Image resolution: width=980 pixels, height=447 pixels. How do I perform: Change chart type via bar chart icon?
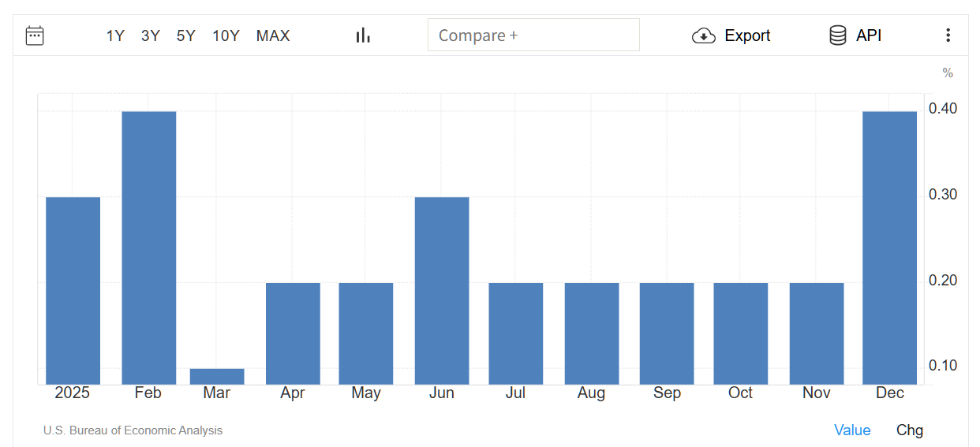point(363,35)
